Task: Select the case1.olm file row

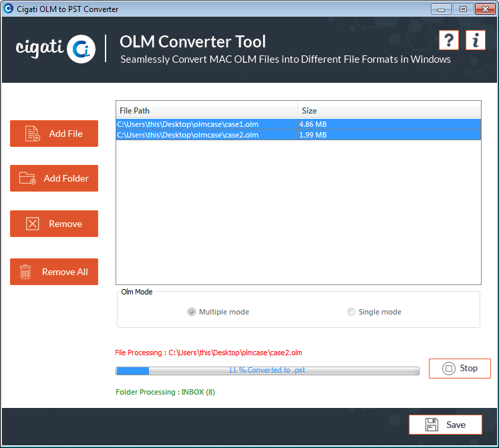Action: coord(299,124)
